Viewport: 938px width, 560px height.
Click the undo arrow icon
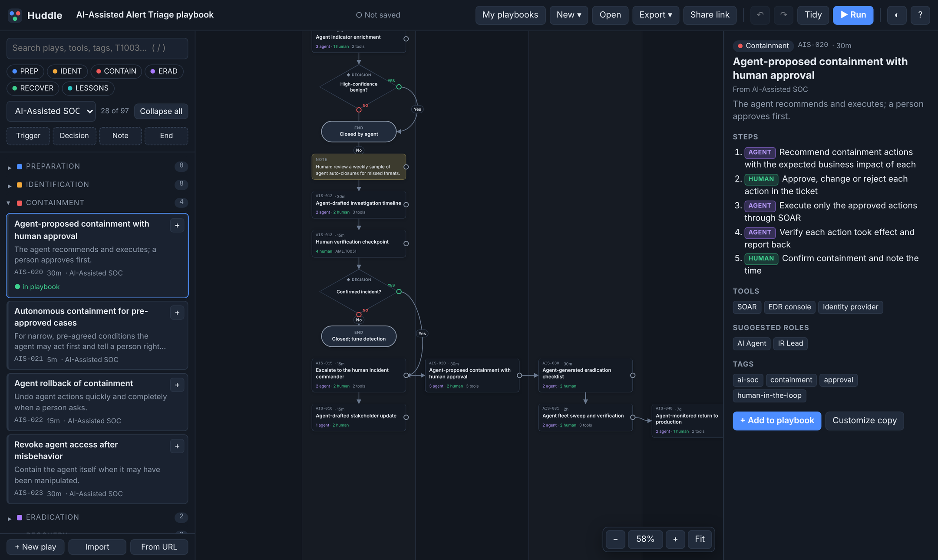[x=760, y=15]
